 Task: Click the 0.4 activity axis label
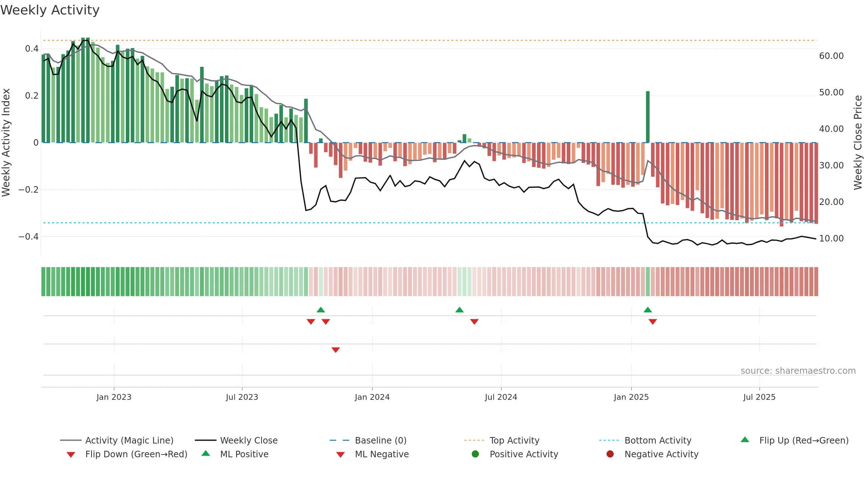click(32, 48)
